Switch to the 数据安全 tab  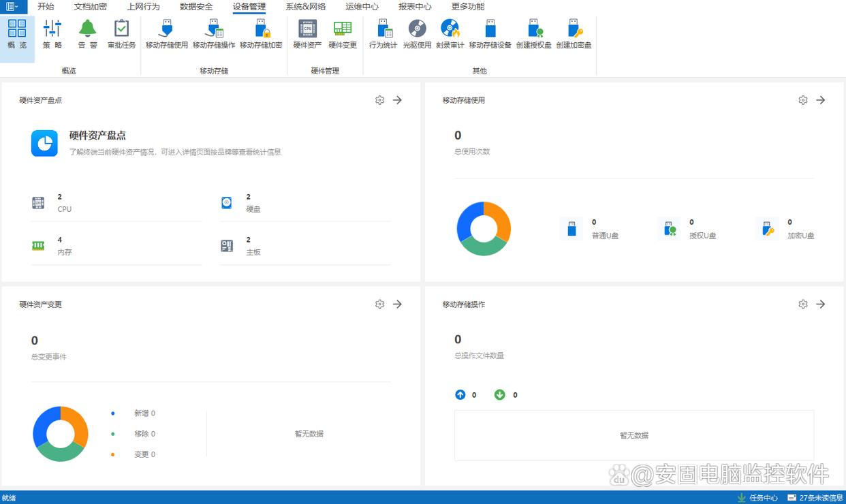[x=196, y=7]
